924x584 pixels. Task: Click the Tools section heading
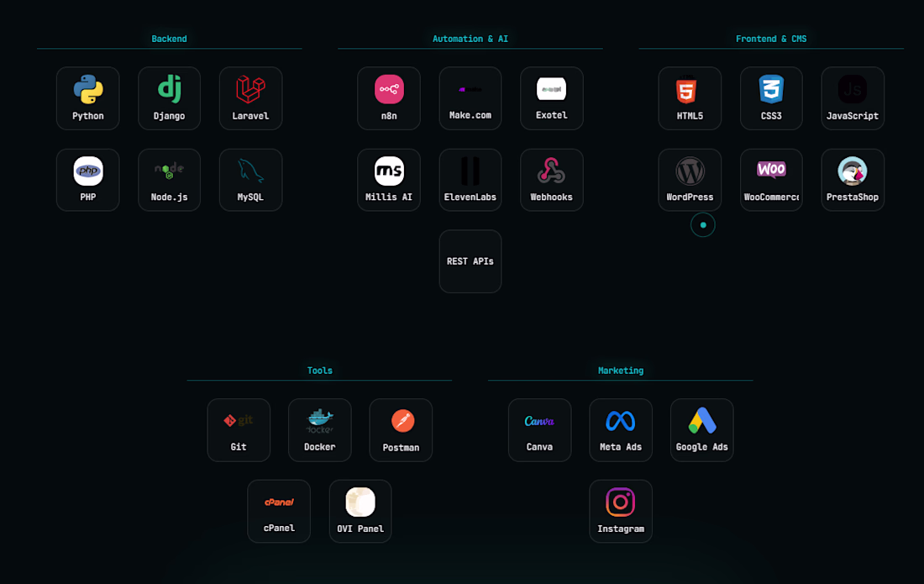coord(319,371)
